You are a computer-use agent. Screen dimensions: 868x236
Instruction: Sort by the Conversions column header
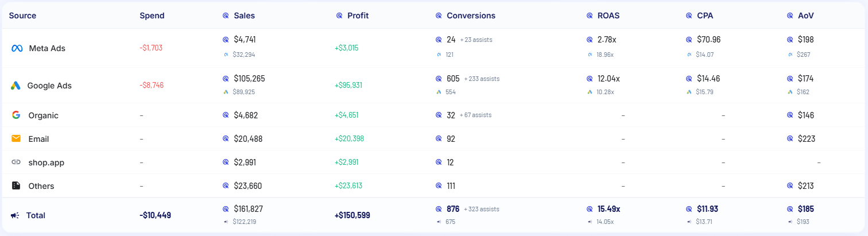click(x=471, y=16)
